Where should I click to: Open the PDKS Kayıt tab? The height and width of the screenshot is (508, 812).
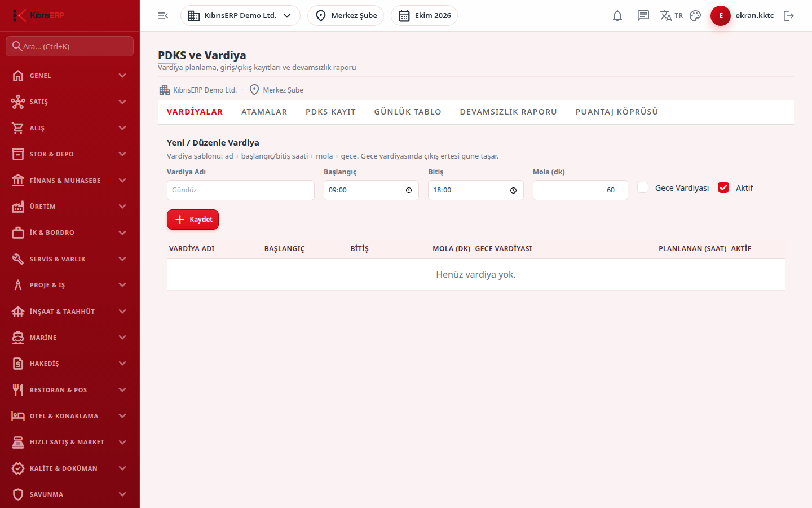click(331, 112)
